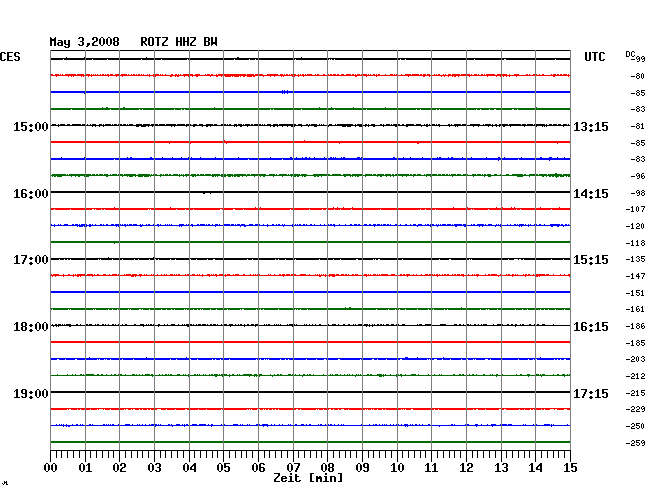Image resolution: width=650 pixels, height=494 pixels.
Task: Select minute tick label '00'
Action: point(51,468)
